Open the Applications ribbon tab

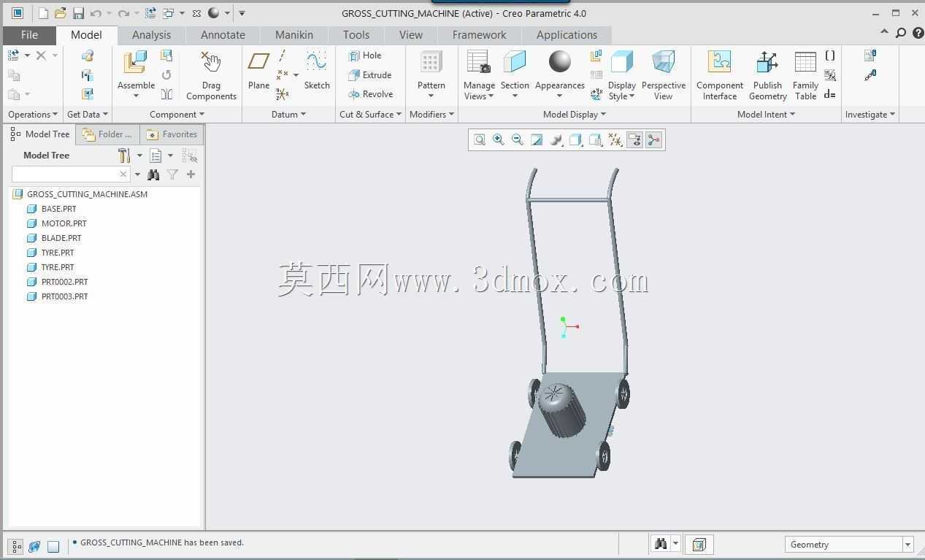567,35
